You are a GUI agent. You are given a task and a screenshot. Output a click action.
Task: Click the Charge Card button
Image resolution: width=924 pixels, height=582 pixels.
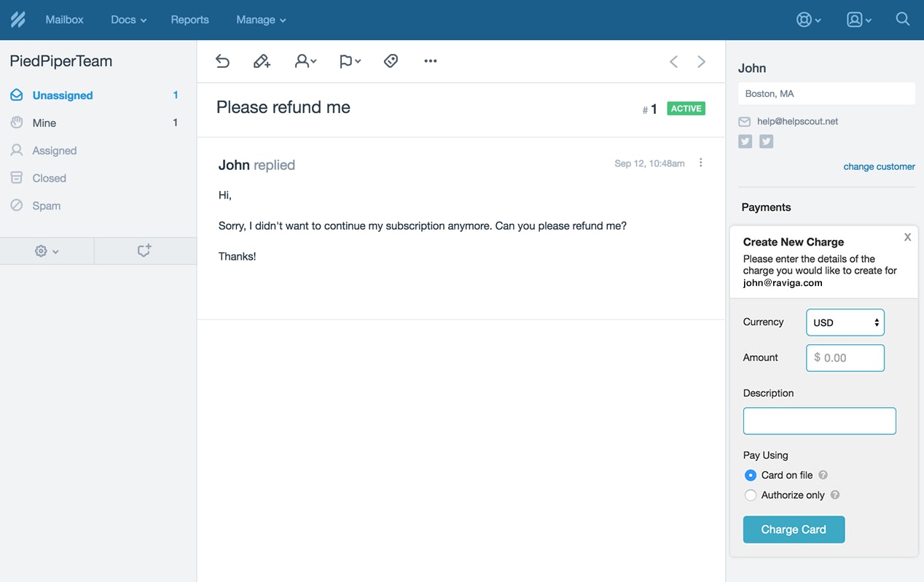click(x=794, y=529)
